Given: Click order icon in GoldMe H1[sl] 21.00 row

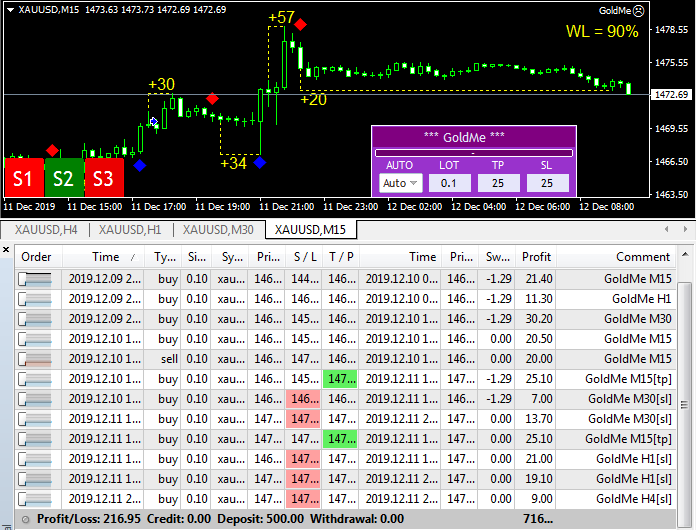Looking at the screenshot, I should 35,459.
